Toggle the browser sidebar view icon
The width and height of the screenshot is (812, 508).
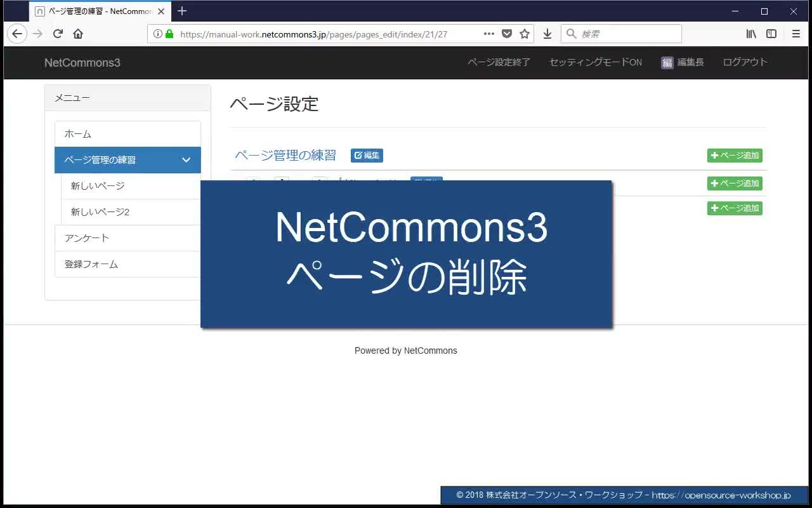pyautogui.click(x=771, y=34)
